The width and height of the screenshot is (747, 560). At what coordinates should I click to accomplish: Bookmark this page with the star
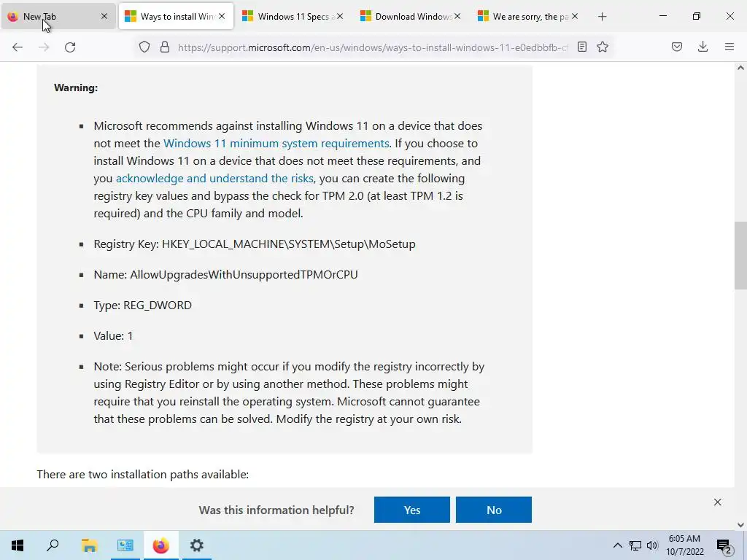point(603,47)
